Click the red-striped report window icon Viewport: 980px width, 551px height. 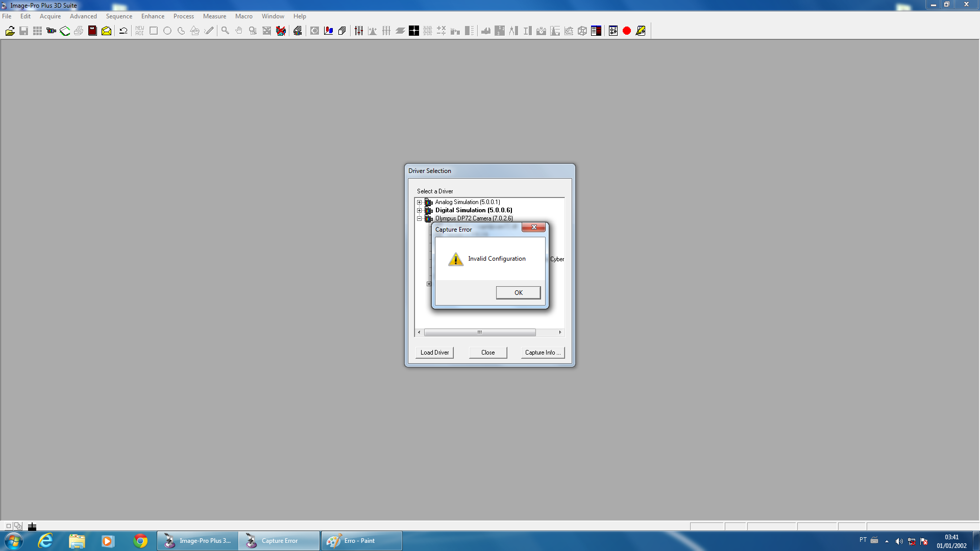(596, 31)
